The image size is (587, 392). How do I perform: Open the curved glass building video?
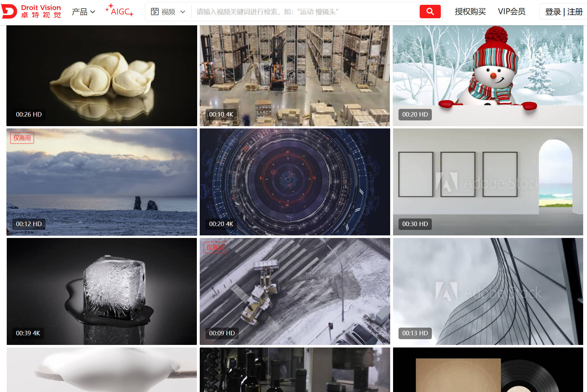(x=488, y=291)
